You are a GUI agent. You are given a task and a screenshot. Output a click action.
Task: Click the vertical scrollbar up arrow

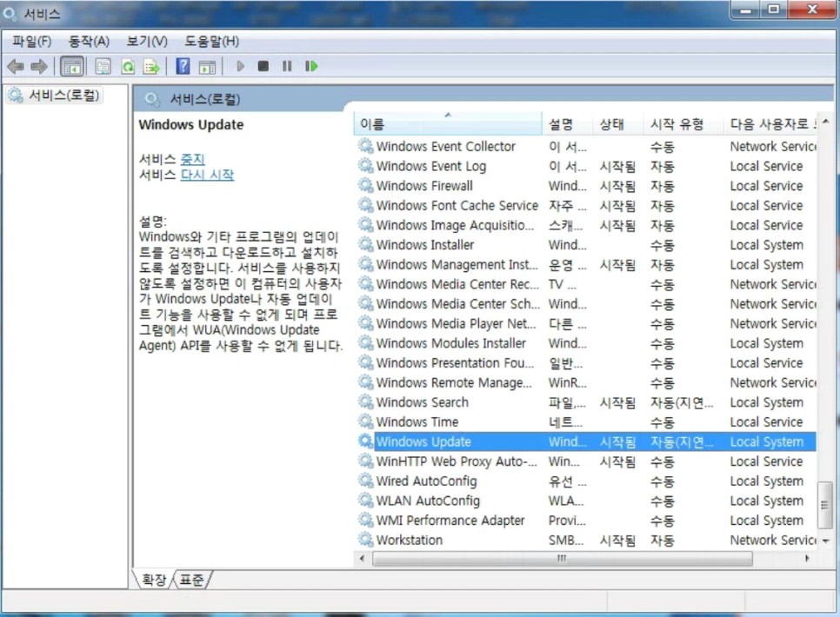click(825, 122)
